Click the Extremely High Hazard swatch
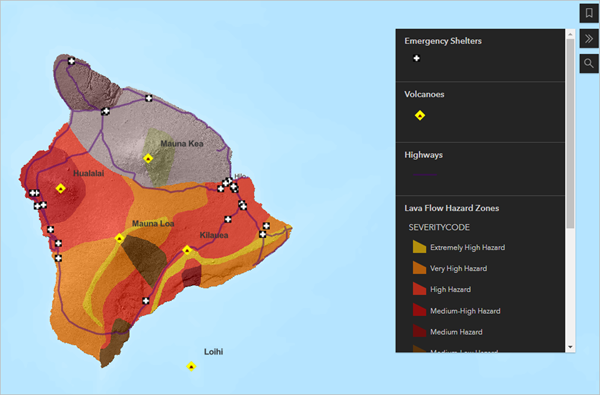 click(419, 247)
